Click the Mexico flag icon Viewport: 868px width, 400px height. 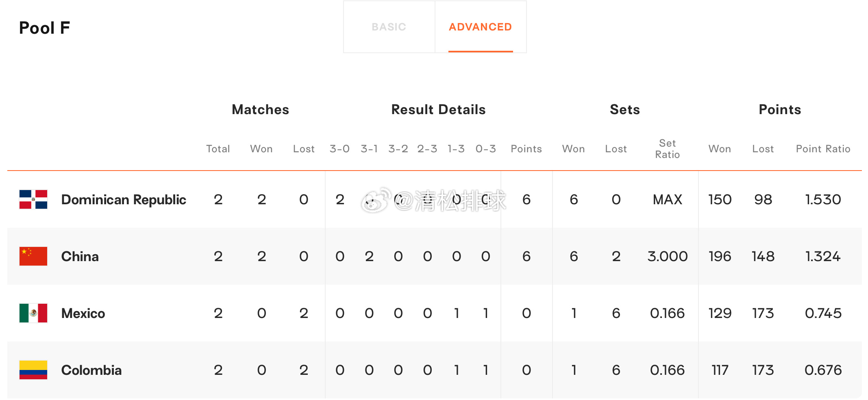33,313
